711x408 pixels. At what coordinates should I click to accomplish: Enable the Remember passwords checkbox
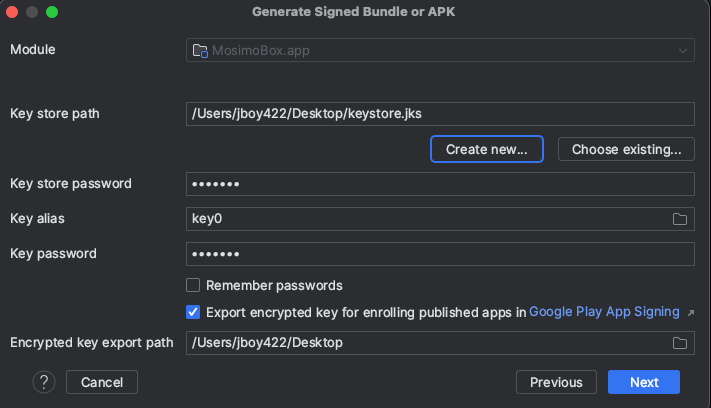point(194,285)
